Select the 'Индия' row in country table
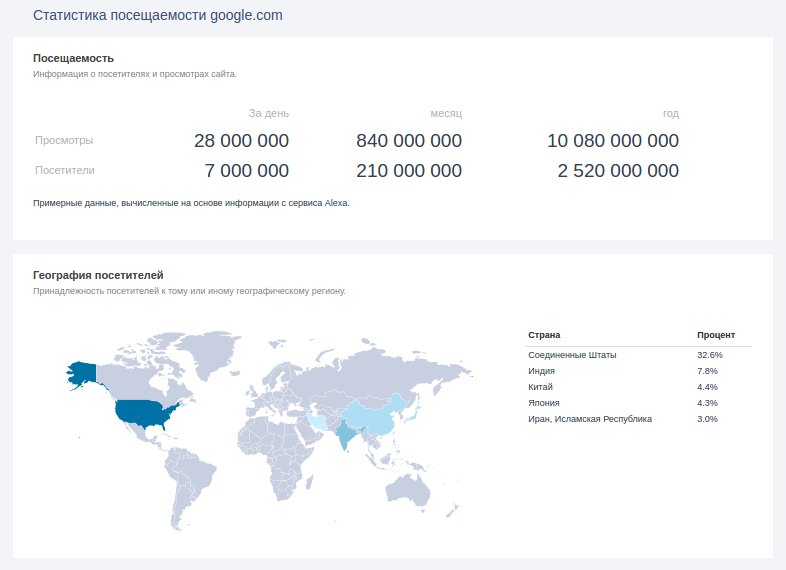Viewport: 786px width, 570px height. (541, 371)
